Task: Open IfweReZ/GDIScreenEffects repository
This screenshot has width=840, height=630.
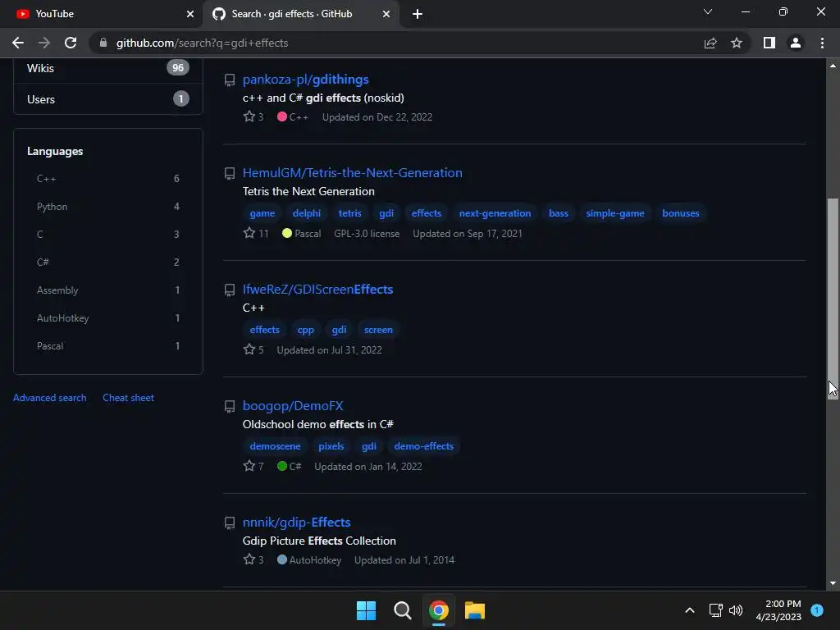Action: 317,290
